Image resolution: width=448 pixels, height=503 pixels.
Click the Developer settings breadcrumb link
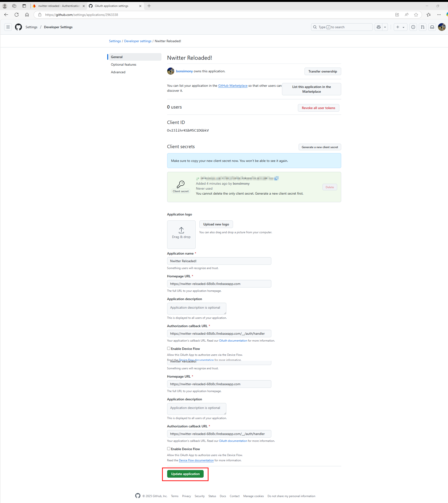pyautogui.click(x=138, y=41)
